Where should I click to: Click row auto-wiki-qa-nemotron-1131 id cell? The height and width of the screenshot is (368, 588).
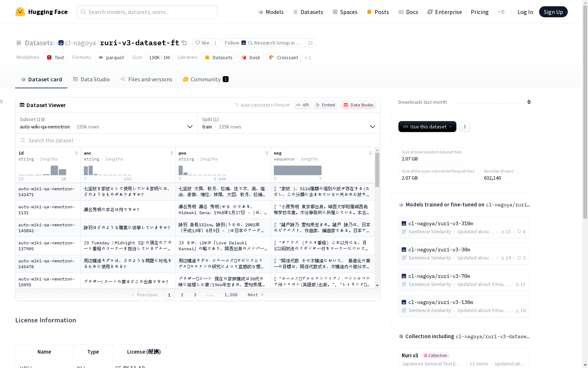point(48,210)
